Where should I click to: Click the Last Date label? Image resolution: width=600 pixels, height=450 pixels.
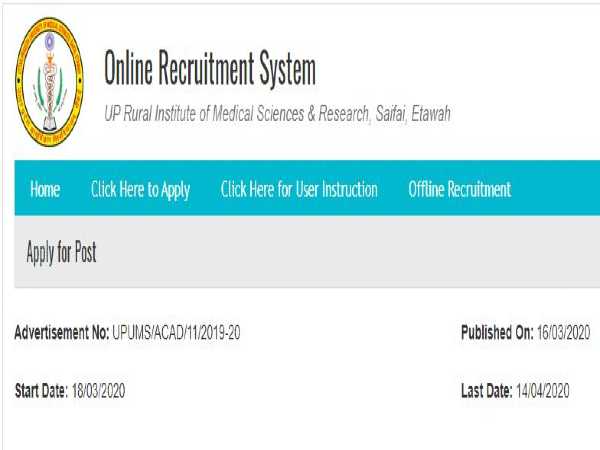point(484,391)
